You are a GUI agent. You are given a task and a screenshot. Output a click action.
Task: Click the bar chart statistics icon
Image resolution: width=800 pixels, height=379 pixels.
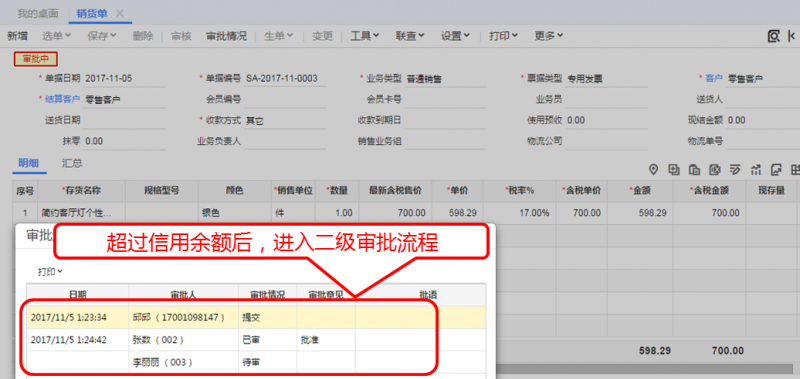pos(756,169)
